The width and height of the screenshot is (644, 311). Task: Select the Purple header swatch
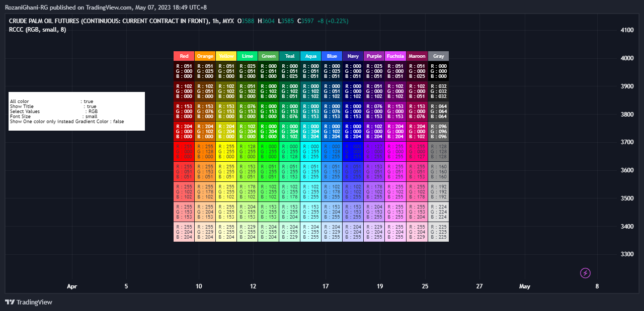374,56
